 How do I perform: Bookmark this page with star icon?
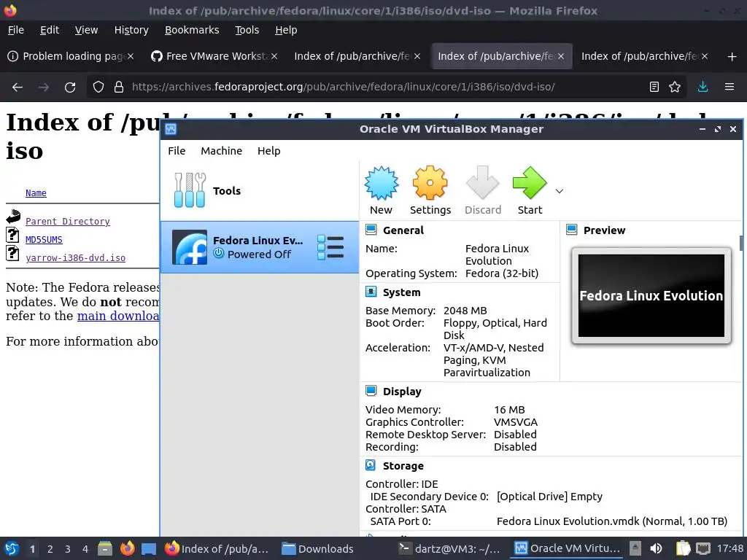675,87
